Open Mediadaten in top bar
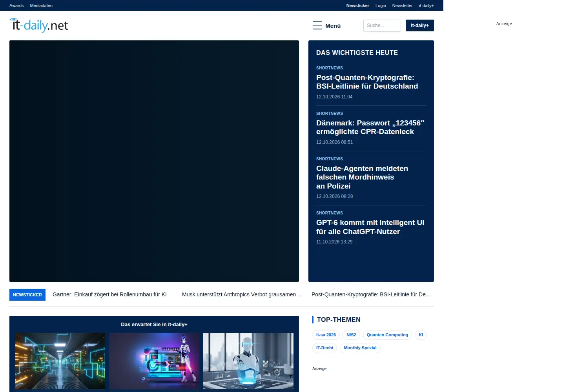Viewport: 565px width, 392px height. pyautogui.click(x=41, y=5)
